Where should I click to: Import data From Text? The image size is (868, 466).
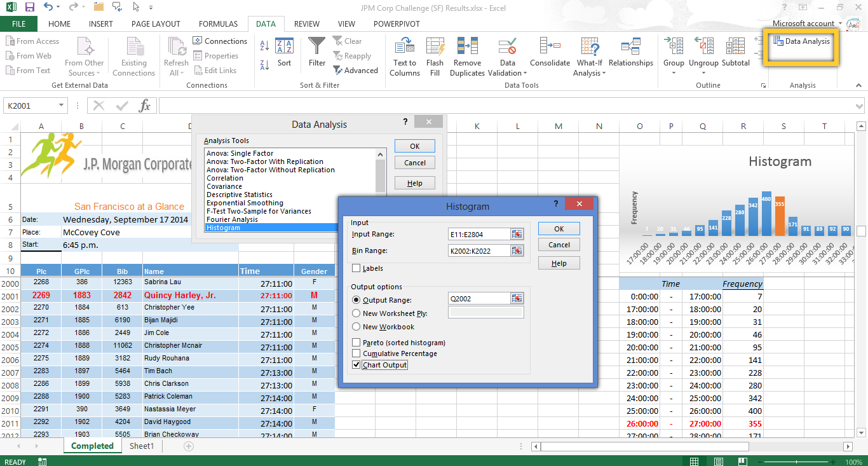[x=29, y=71]
